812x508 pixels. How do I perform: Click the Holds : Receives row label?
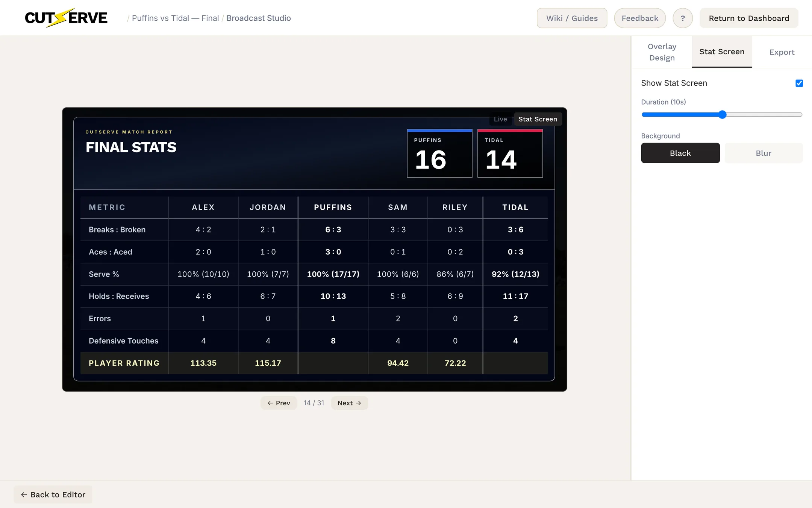coord(119,296)
